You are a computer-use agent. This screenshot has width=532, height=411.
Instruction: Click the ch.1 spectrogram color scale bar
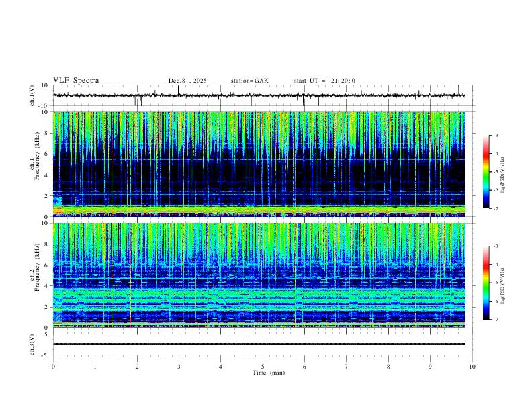click(x=486, y=172)
